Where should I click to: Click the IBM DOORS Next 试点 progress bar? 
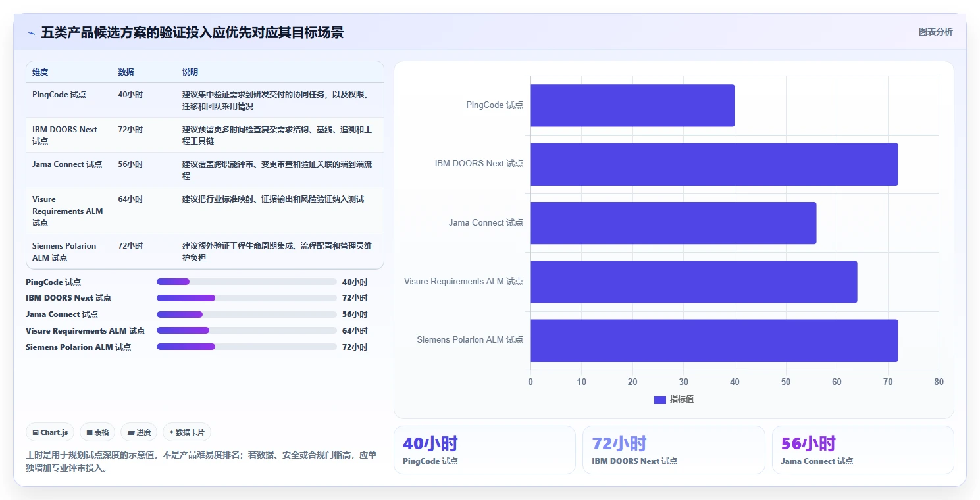(x=247, y=298)
